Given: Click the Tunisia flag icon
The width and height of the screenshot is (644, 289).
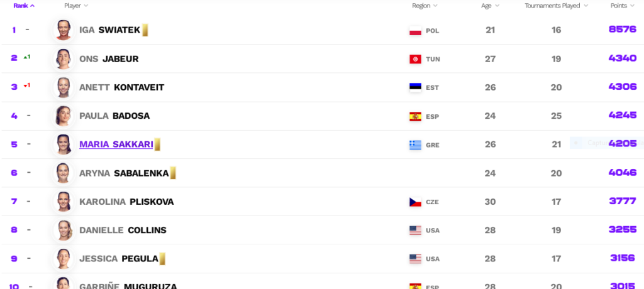Looking at the screenshot, I should tap(415, 59).
